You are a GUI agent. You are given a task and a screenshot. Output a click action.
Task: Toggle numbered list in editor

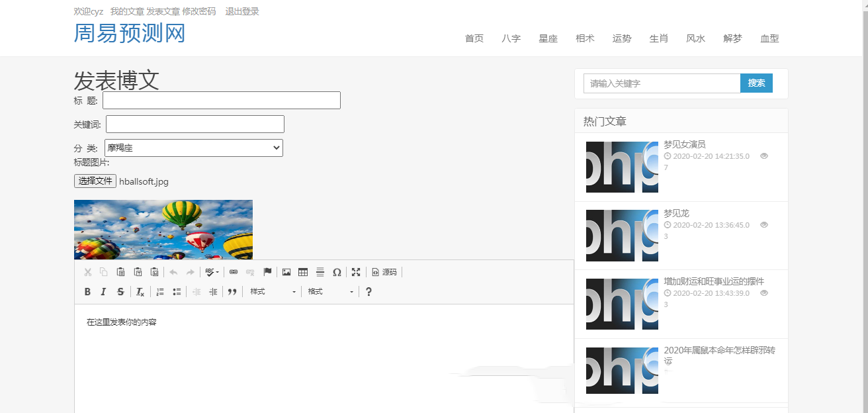pos(160,292)
